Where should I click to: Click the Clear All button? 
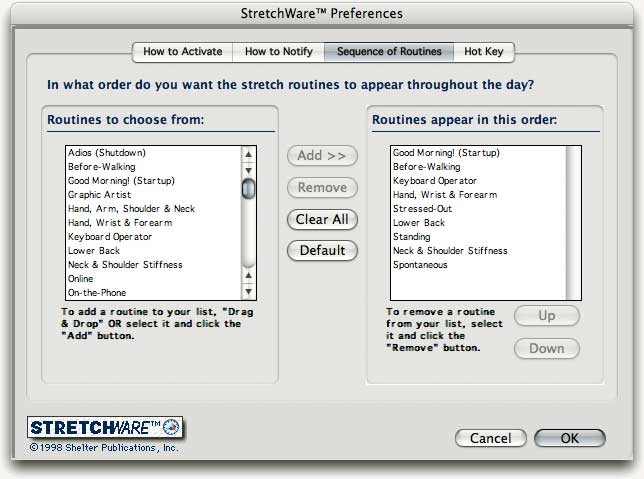322,219
